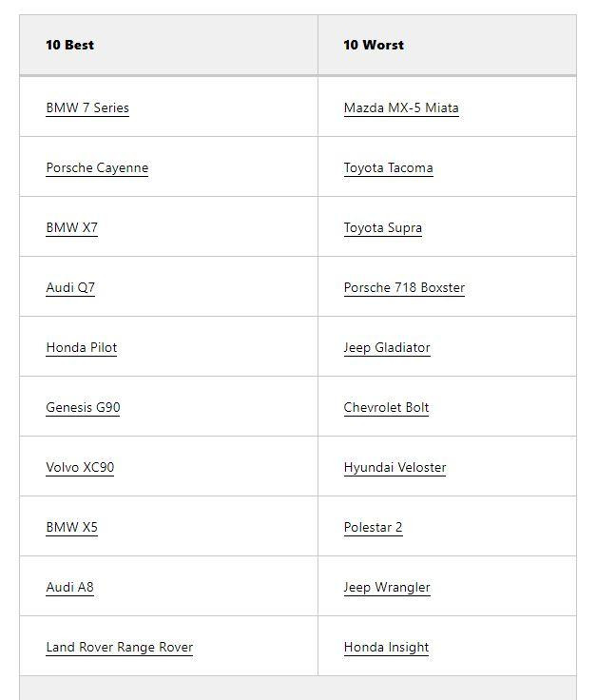
Task: Click the Jeep Gladiator link
Action: 387,347
